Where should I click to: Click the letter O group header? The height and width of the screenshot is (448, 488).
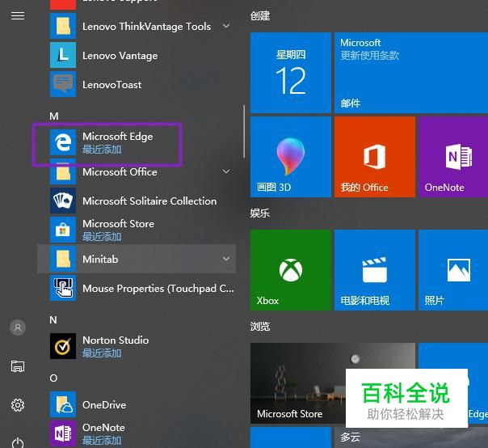[x=53, y=378]
